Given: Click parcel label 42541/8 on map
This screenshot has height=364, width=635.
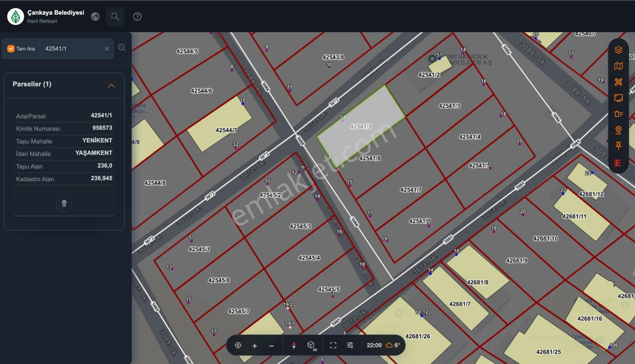Looking at the screenshot, I should point(370,158).
